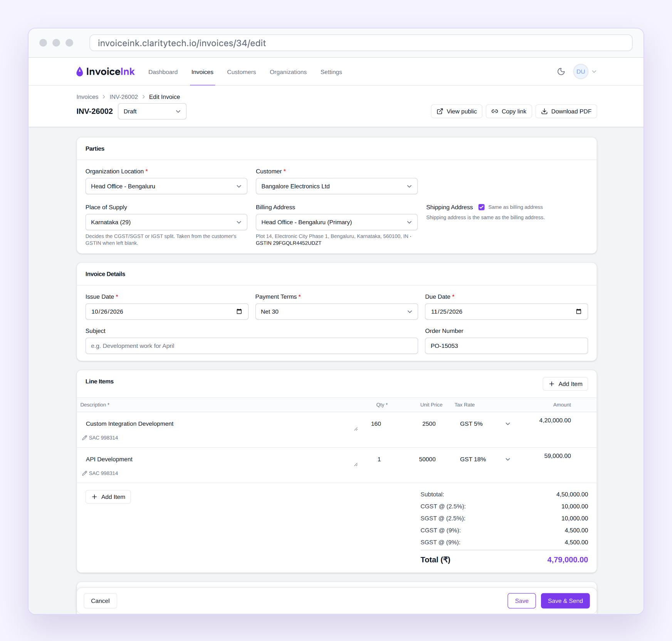Click the Copy link button
Viewport: 672px width, 641px height.
(x=509, y=111)
